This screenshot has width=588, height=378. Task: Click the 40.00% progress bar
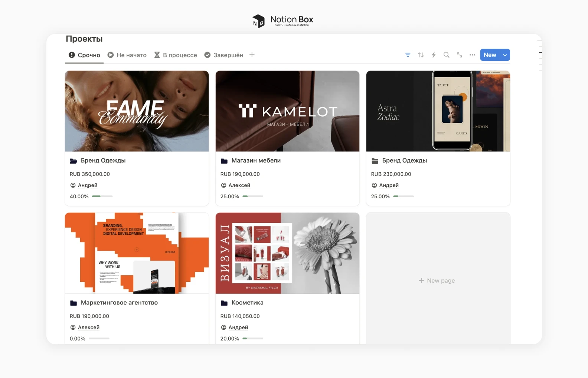pos(102,196)
